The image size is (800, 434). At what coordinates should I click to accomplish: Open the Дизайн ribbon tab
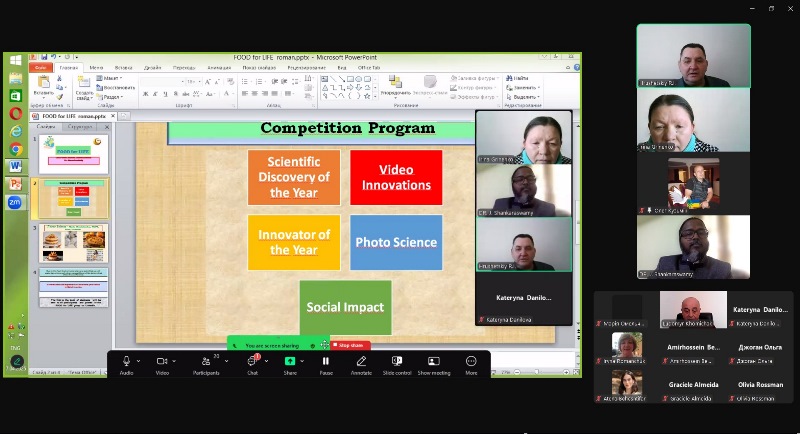click(152, 67)
